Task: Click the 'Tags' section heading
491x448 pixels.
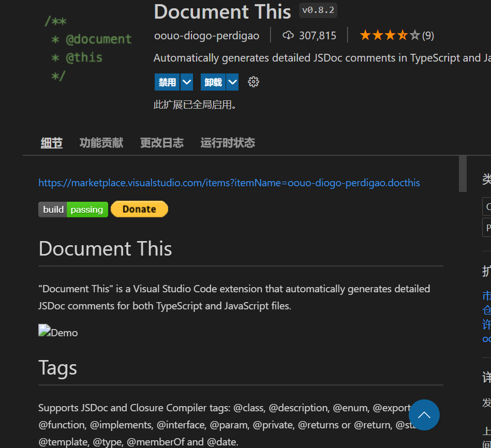Action: 57,368
